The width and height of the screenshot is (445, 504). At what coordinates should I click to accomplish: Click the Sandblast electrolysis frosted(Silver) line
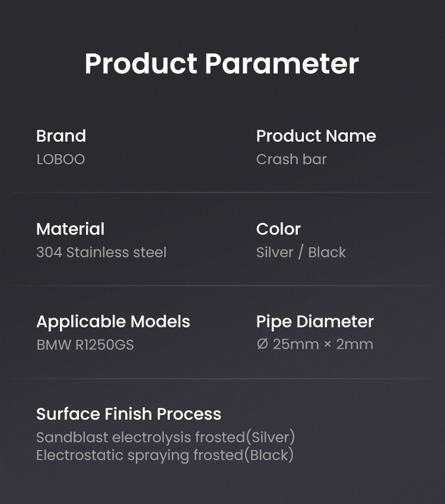(166, 438)
